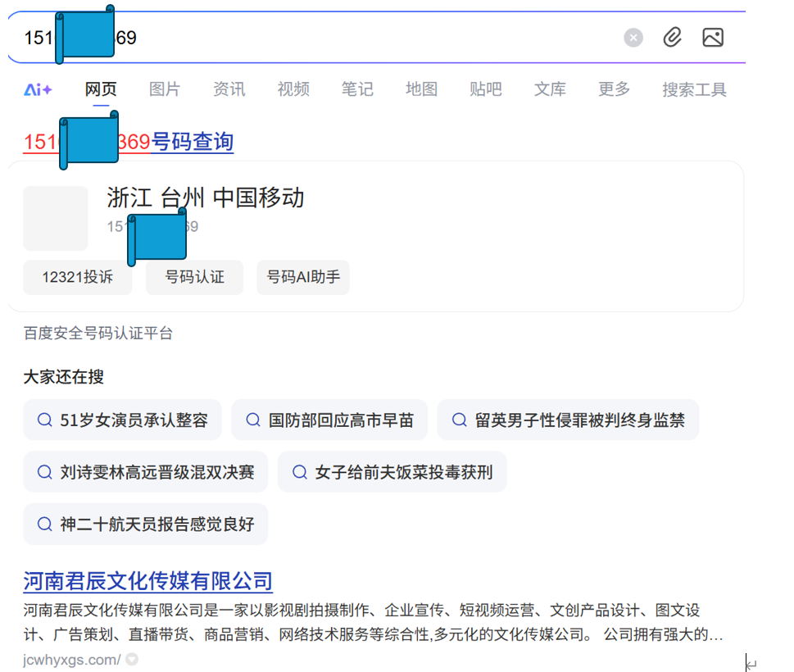Search 刘诗雯林高远晋级混双决赛 suggestion
Screen dimensions: 794x672
pyautogui.click(x=145, y=472)
